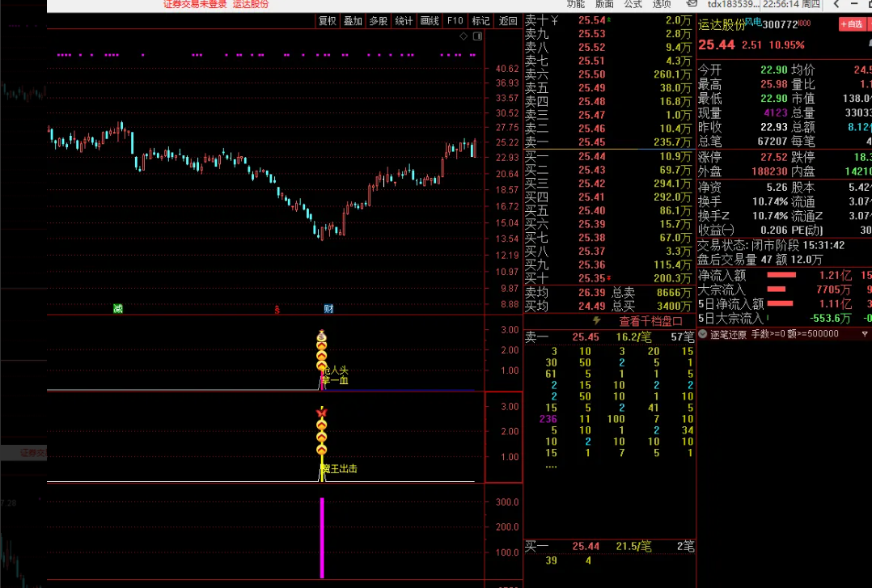This screenshot has height=588, width=872.
Task: Expand the 逐笔还原 round arrow button
Action: 702,333
